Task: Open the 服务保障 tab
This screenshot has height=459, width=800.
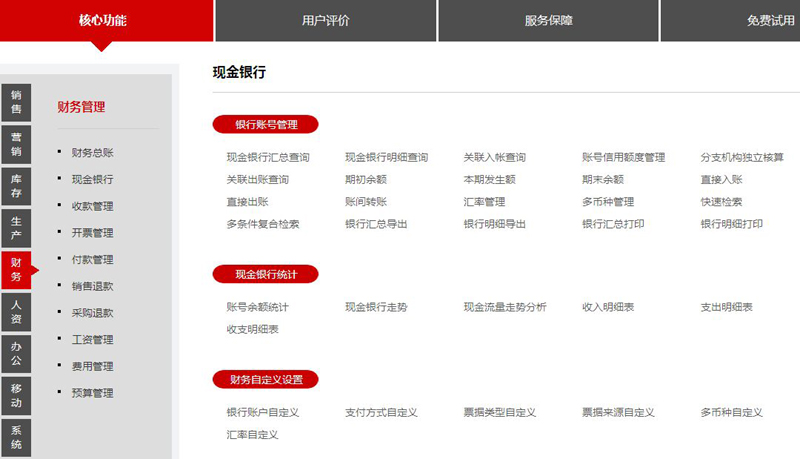Action: click(548, 20)
